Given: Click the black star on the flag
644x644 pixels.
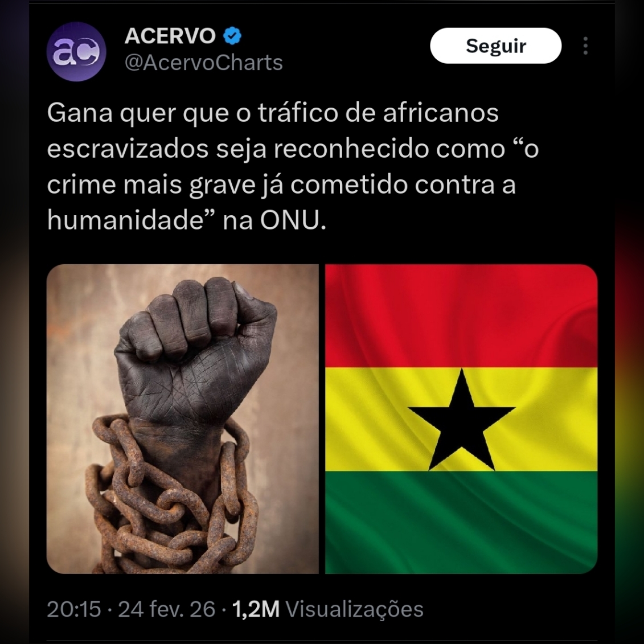Looking at the screenshot, I should 461,421.
